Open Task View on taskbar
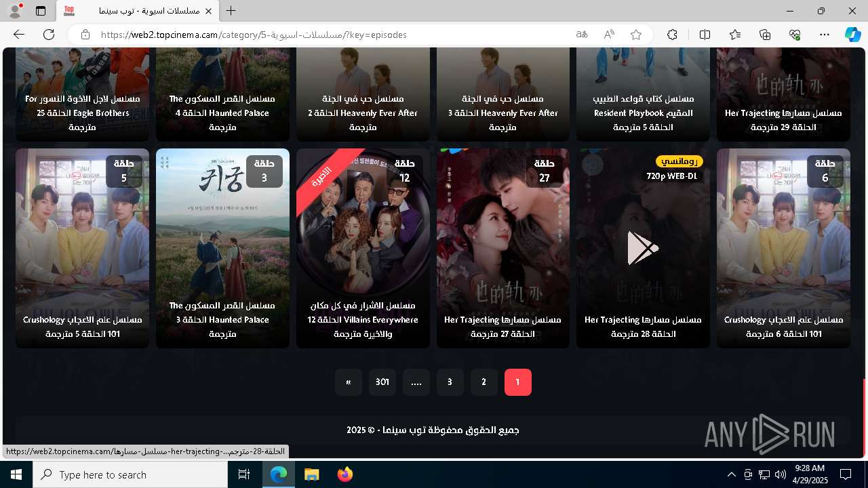This screenshot has width=868, height=488. coord(244,474)
